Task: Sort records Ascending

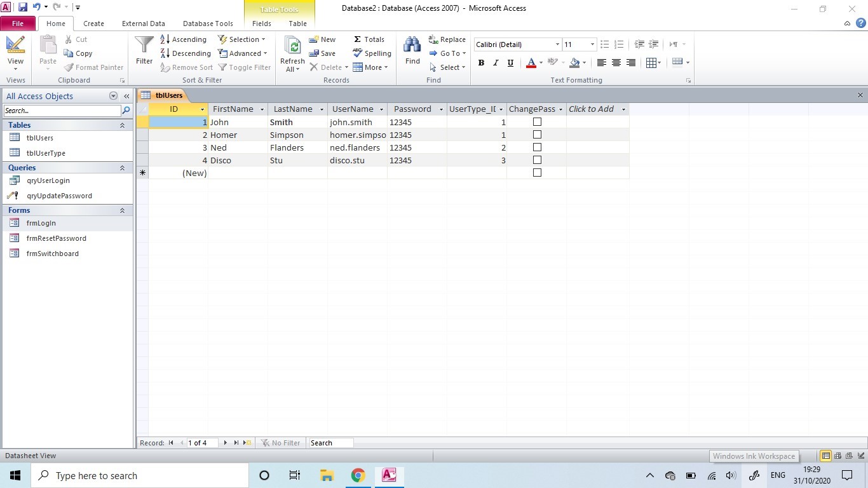Action: coord(184,39)
